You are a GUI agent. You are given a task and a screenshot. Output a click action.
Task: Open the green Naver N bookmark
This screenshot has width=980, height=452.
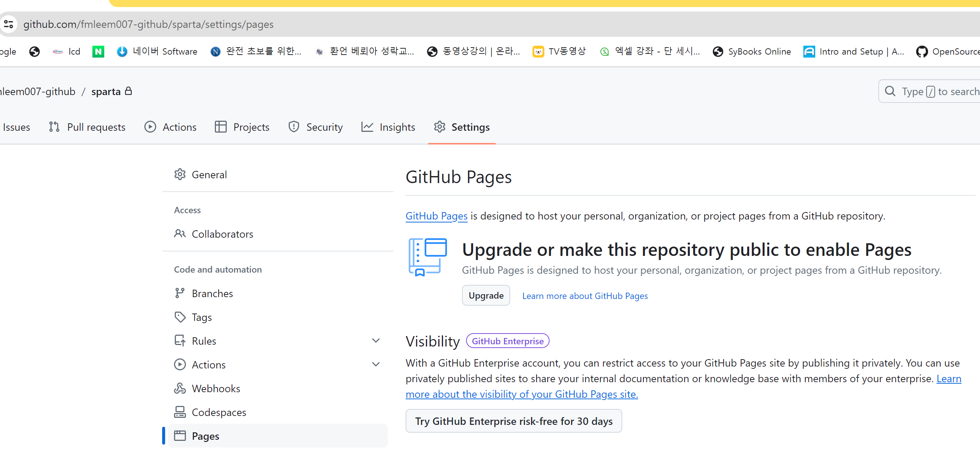98,51
